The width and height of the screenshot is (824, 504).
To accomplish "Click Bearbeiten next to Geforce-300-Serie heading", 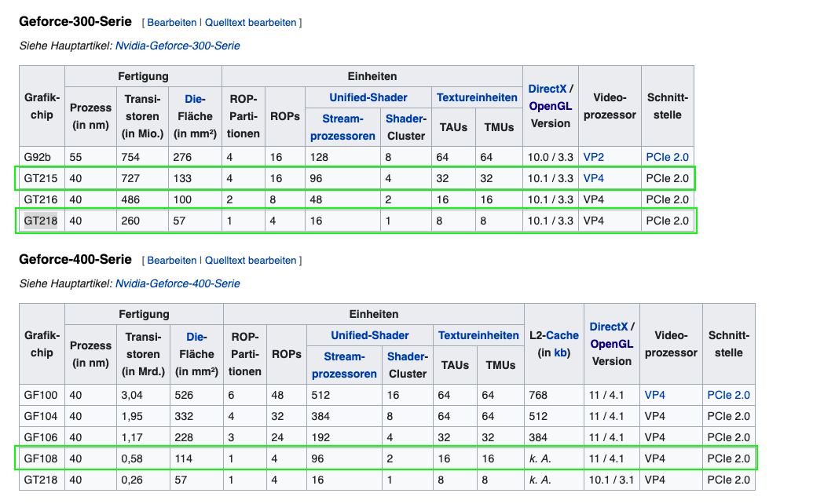I will pyautogui.click(x=171, y=23).
